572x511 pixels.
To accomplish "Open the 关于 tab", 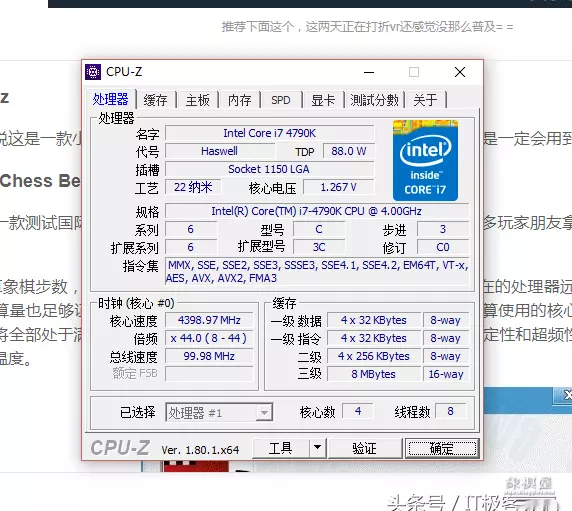I will click(425, 100).
